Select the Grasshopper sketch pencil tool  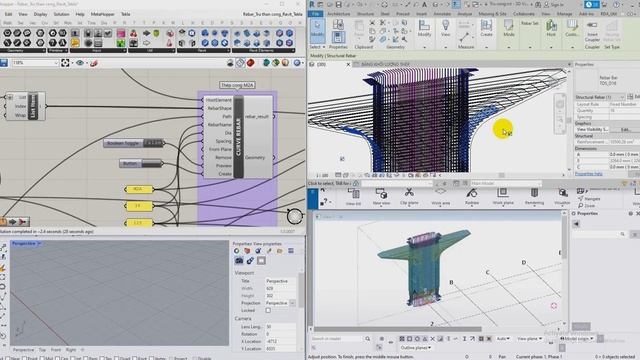tap(94, 63)
